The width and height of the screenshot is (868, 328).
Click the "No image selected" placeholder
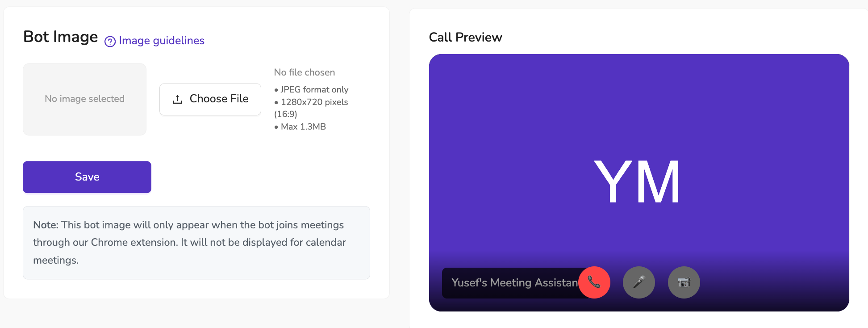coord(84,99)
